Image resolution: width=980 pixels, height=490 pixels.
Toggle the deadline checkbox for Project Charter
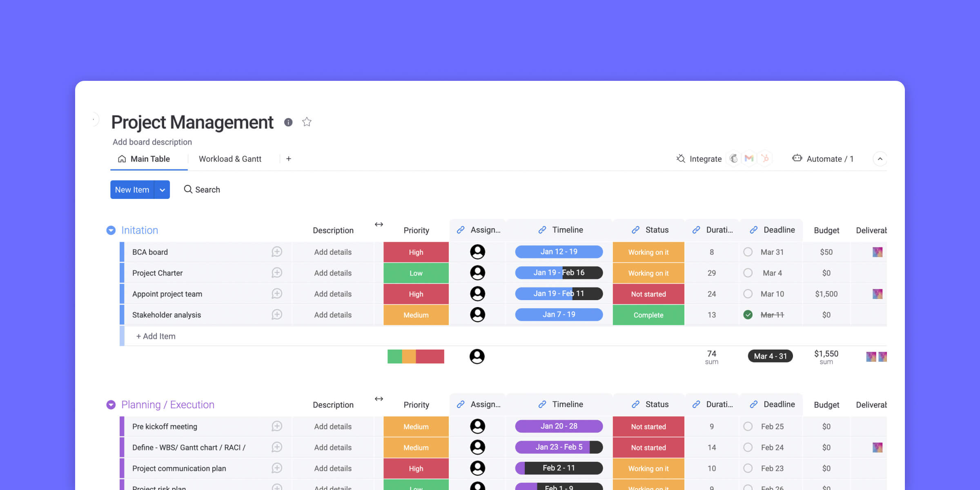(748, 273)
